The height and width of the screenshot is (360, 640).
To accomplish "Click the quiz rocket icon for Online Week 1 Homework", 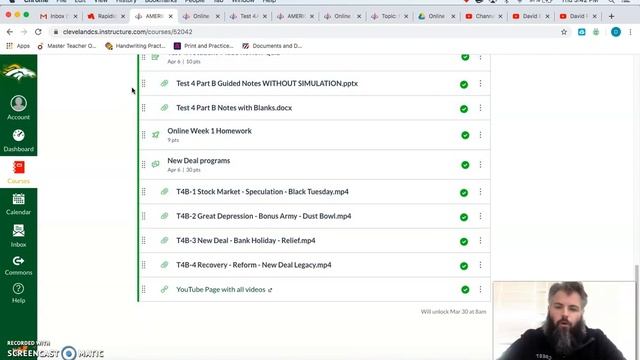I will coord(156,135).
